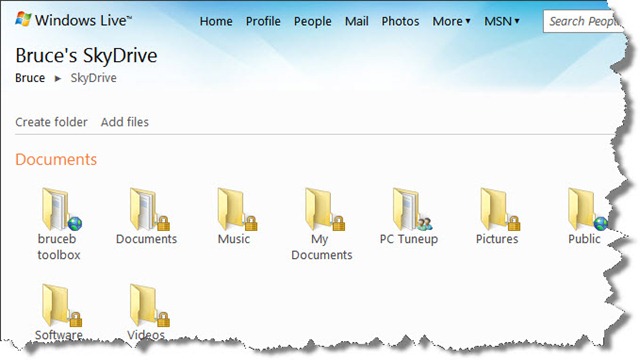Click the 'My Documents' folder label
Image resolution: width=640 pixels, height=360 pixels.
coord(322,247)
